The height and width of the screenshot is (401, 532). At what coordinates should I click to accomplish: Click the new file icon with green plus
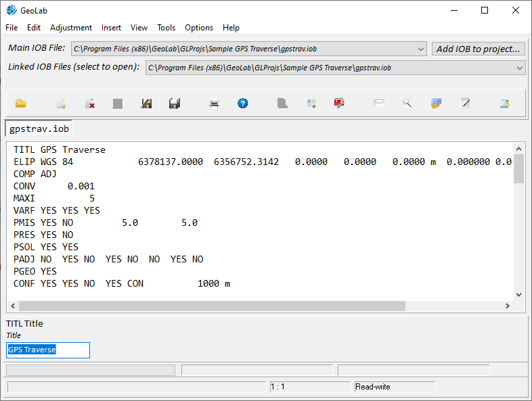coord(61,103)
